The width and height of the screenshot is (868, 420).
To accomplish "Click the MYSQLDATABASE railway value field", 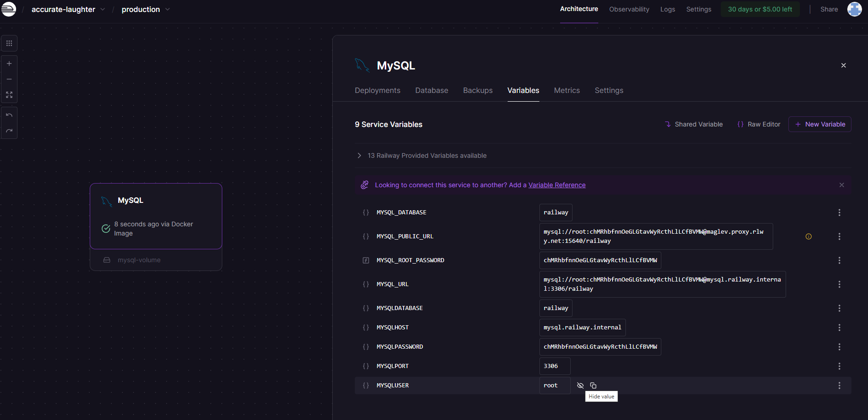I will 556,308.
